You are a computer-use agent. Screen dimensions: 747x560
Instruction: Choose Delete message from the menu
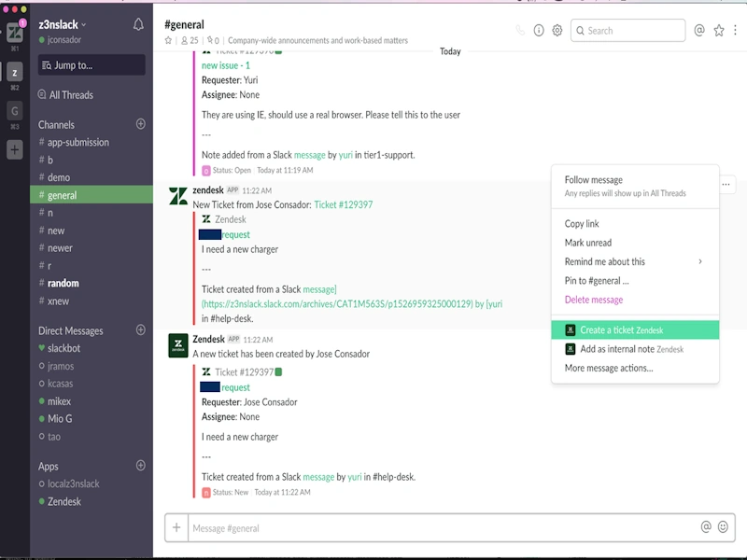(x=635, y=300)
